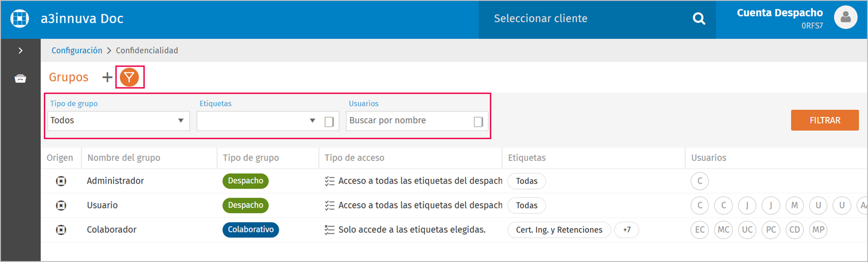This screenshot has height=262, width=868.
Task: Click the FILTRAR button
Action: coord(825,120)
